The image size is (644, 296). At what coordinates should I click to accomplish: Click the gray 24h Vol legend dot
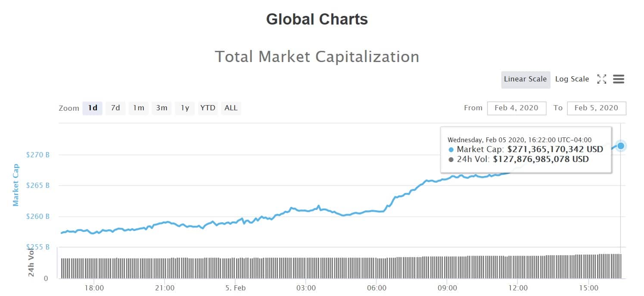[x=451, y=159]
